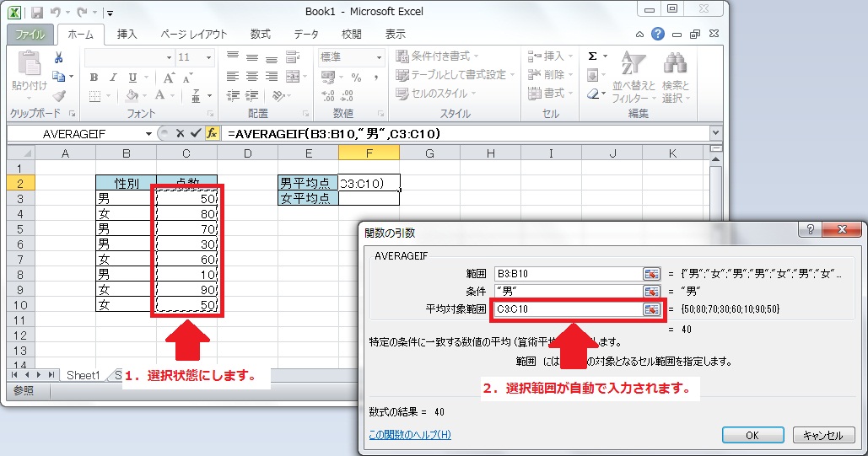Select the Format Painter brush

pos(59,96)
